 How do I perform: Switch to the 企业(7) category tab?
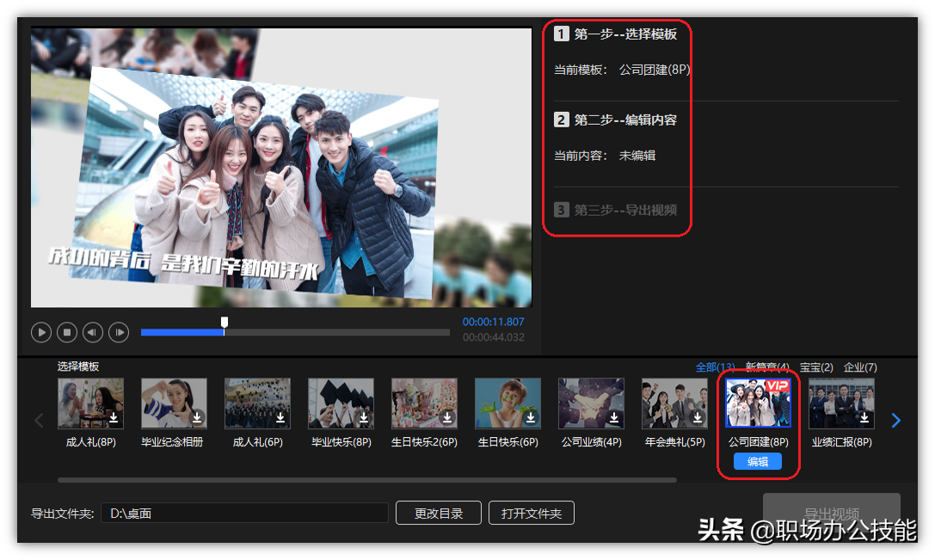point(860,367)
